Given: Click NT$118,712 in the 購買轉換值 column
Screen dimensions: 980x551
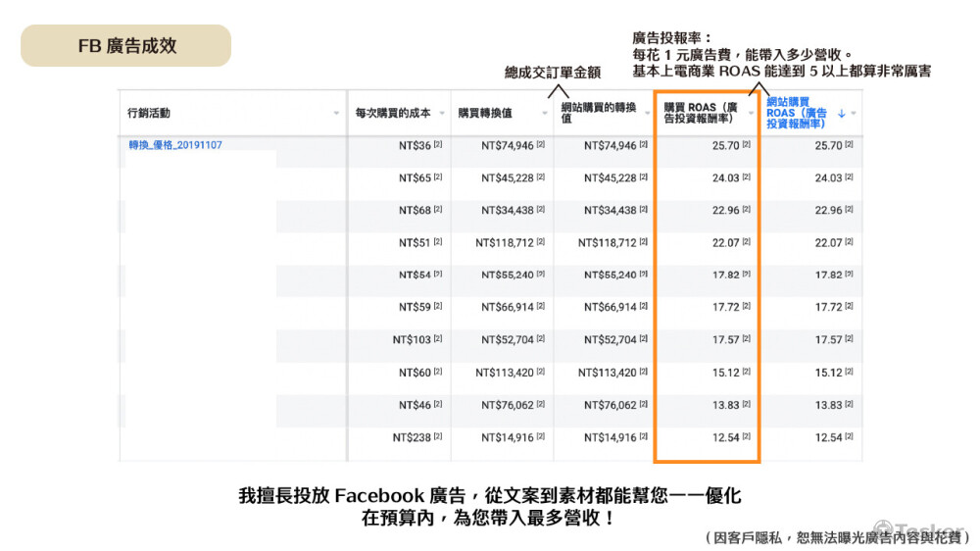Looking at the screenshot, I should tap(505, 243).
